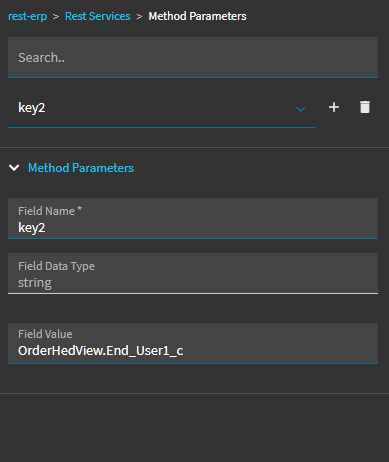Click separator after rest-erp breadcrumb
Image resolution: width=389 pixels, height=462 pixels.
56,16
